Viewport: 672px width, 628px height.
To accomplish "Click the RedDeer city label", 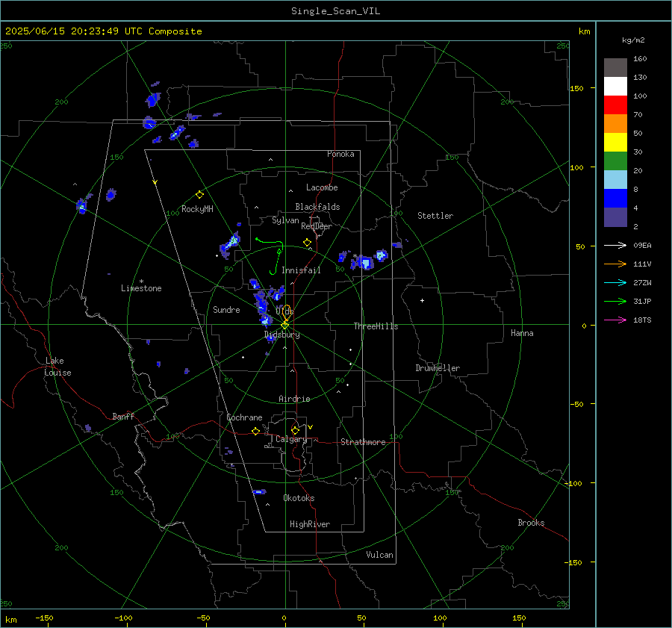I will (x=317, y=226).
